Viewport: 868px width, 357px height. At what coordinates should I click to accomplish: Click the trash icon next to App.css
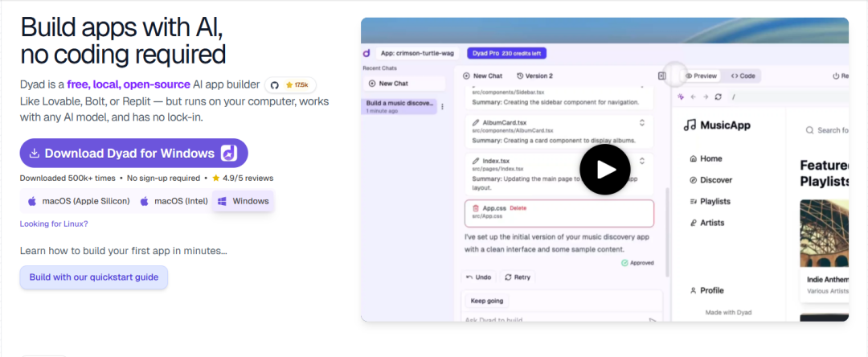(x=476, y=208)
